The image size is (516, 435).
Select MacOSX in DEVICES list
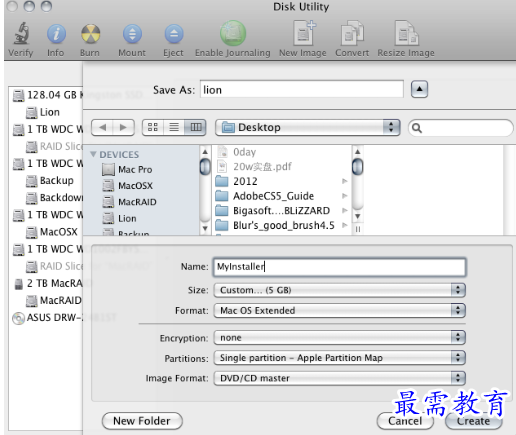[127, 186]
